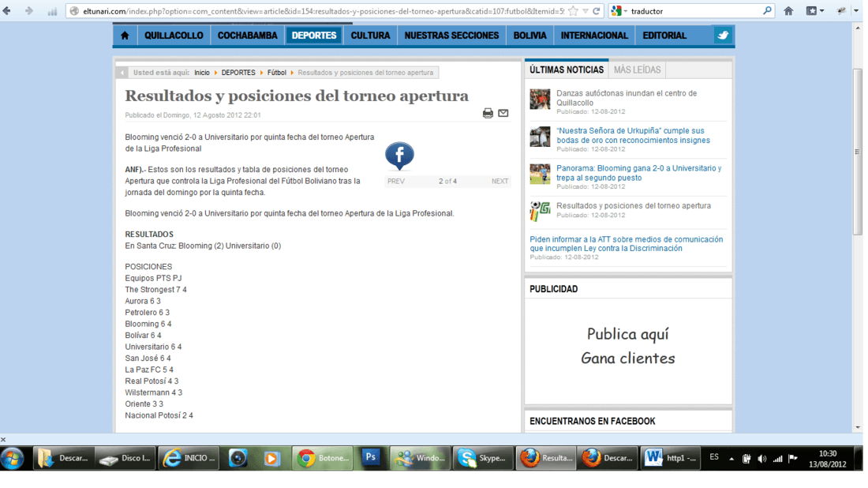This screenshot has width=868, height=488.
Task: Open the Disco l... taskbar item
Action: [x=126, y=458]
